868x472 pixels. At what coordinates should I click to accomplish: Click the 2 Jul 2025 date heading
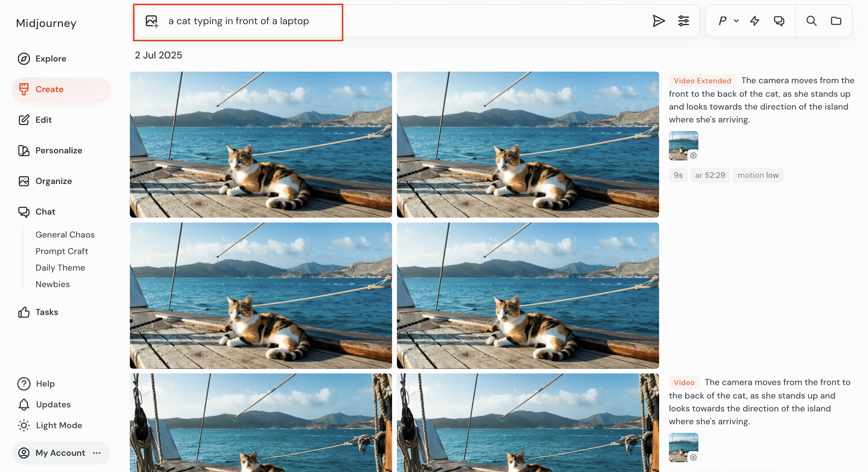[x=158, y=55]
